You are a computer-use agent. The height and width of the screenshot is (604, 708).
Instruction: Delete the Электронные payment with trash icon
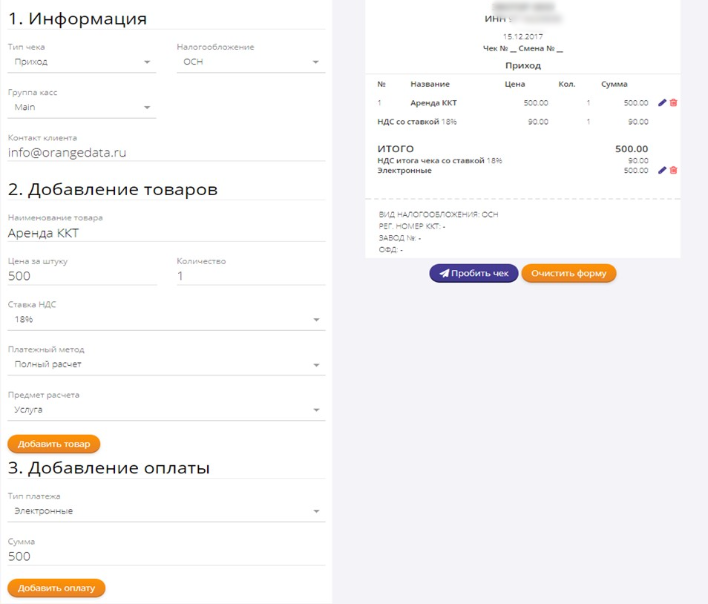click(673, 170)
